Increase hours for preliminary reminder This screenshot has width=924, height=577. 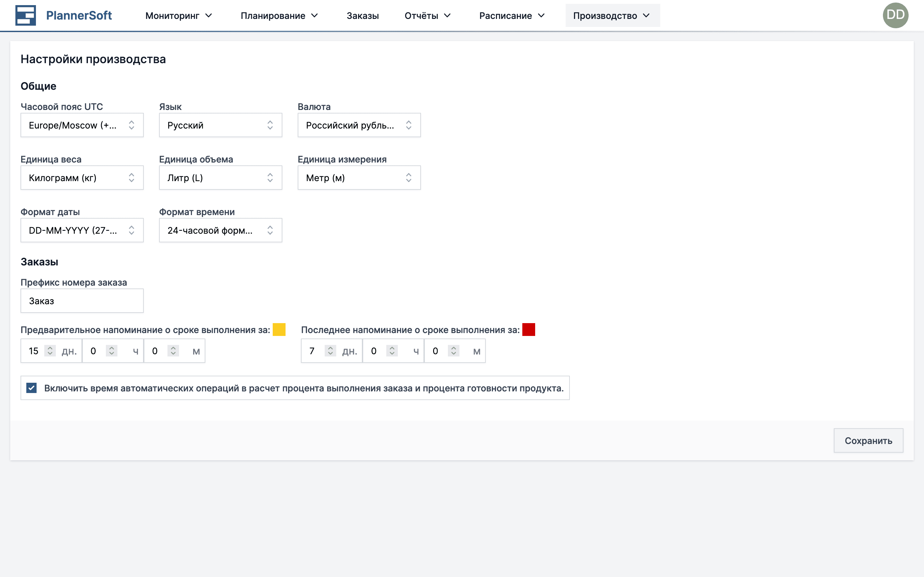pos(112,348)
